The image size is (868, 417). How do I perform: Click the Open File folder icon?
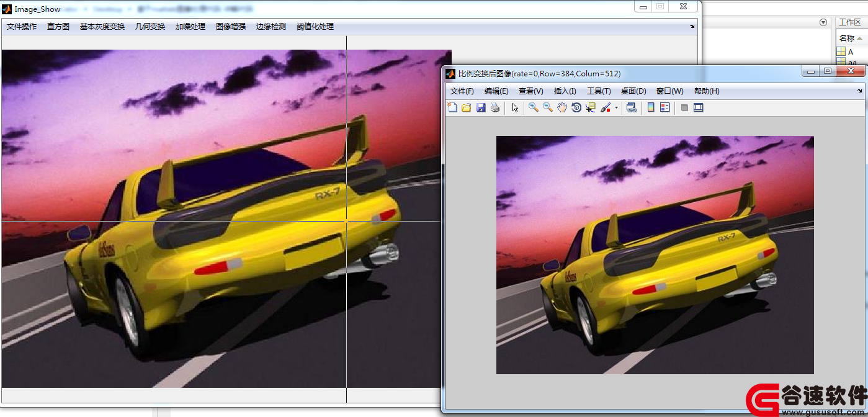click(x=467, y=107)
